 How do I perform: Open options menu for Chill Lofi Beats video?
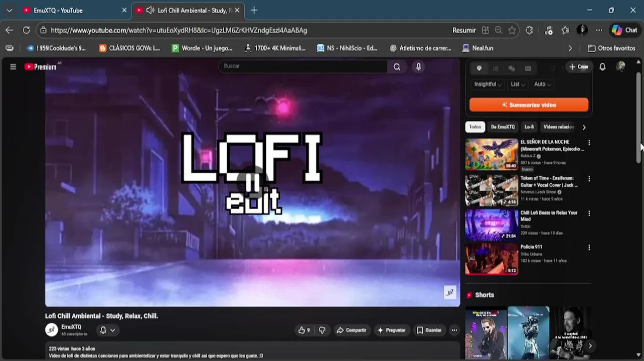click(x=589, y=214)
